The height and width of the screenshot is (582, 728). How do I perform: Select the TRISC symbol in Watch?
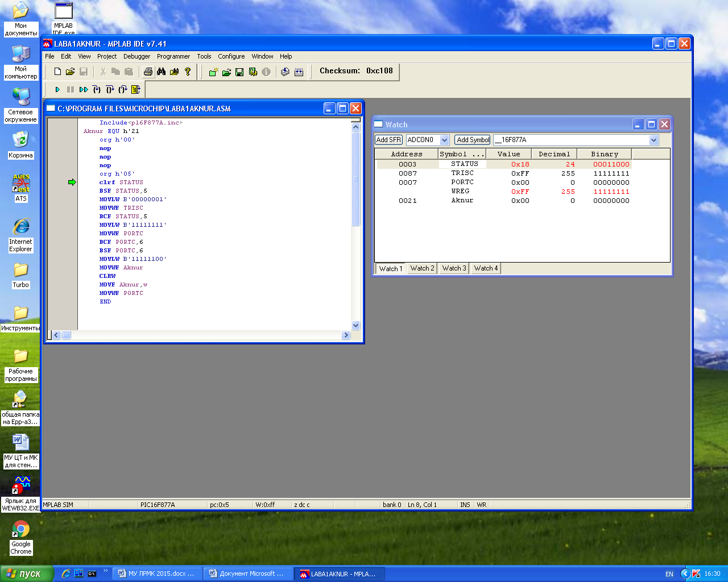pyautogui.click(x=462, y=173)
